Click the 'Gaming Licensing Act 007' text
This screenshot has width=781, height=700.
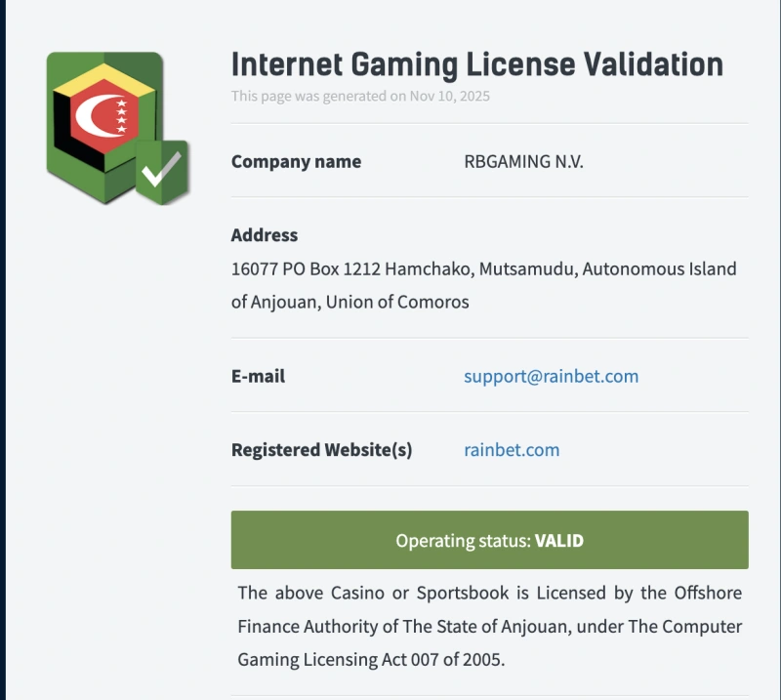tap(371, 659)
